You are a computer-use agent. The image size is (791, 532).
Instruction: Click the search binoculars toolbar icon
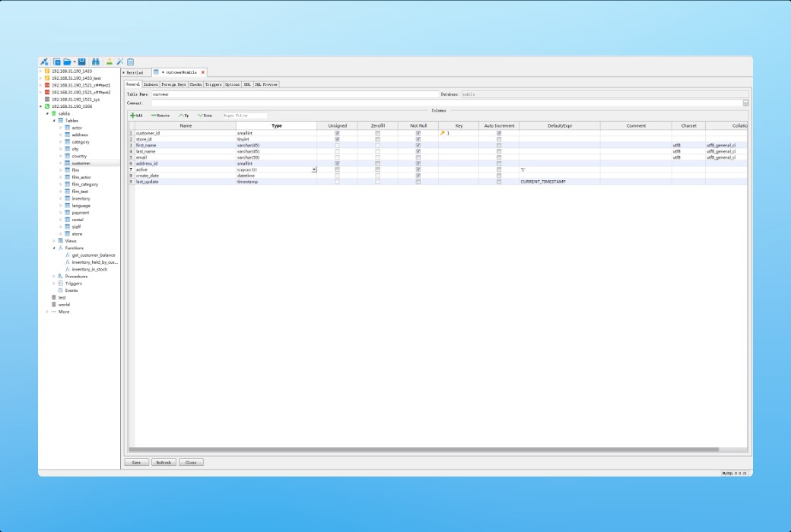coord(97,61)
